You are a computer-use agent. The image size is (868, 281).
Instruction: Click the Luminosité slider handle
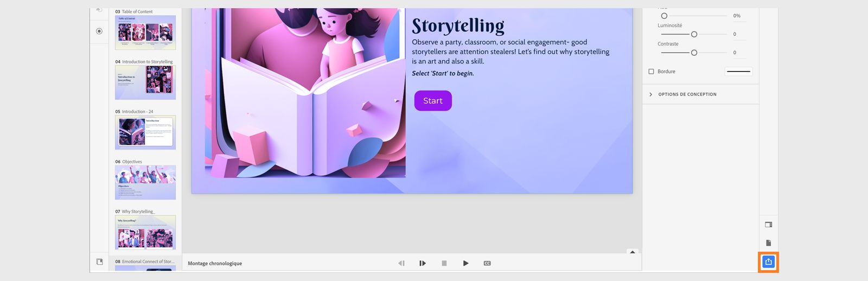pos(694,34)
